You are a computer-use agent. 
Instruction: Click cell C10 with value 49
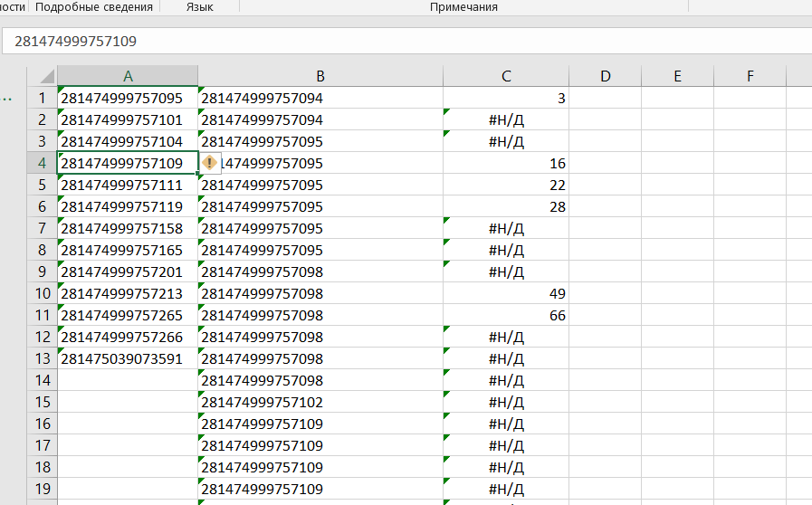coord(506,293)
